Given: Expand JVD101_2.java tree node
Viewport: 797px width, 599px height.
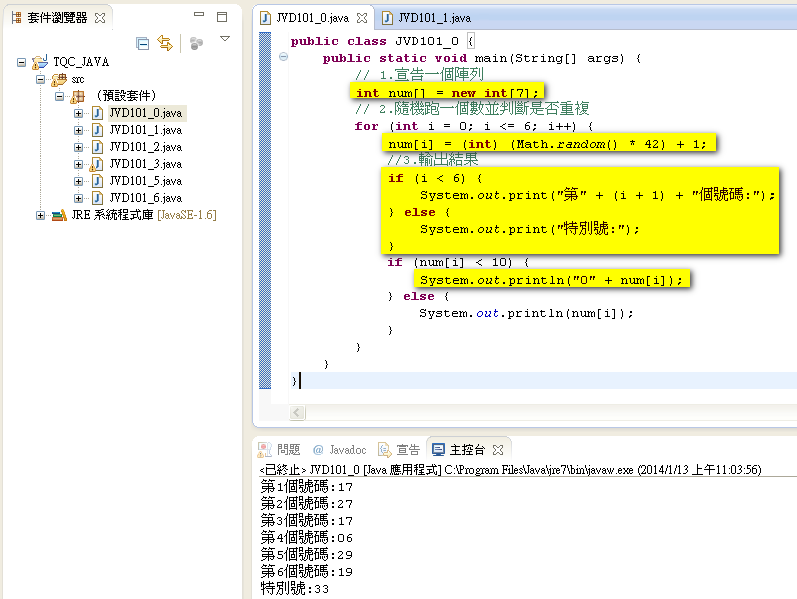Looking at the screenshot, I should tap(78, 147).
